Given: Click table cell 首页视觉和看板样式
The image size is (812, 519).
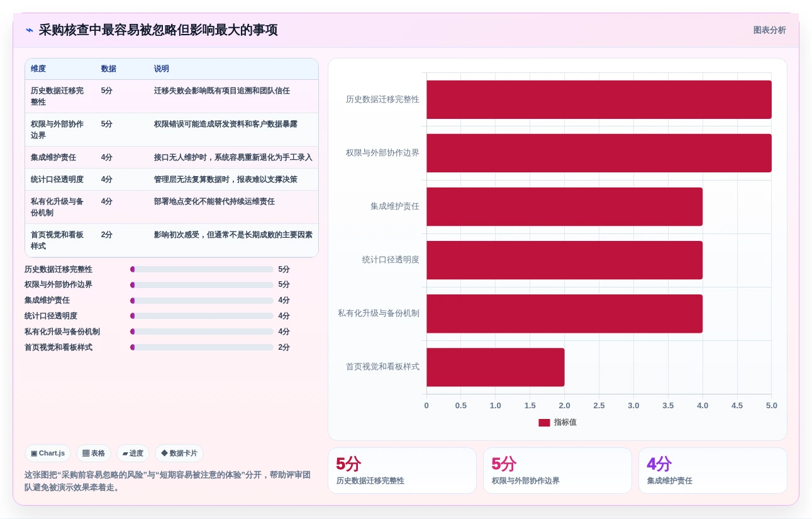Looking at the screenshot, I should [x=57, y=240].
